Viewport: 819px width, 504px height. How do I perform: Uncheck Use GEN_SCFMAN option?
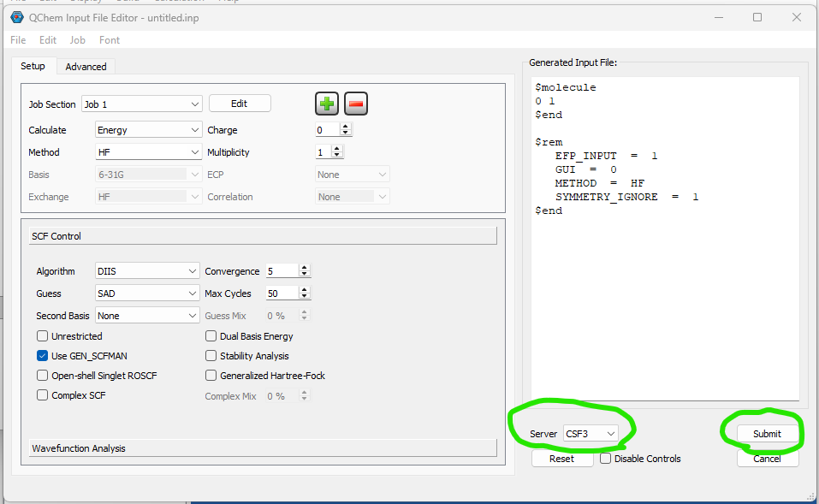(x=43, y=356)
